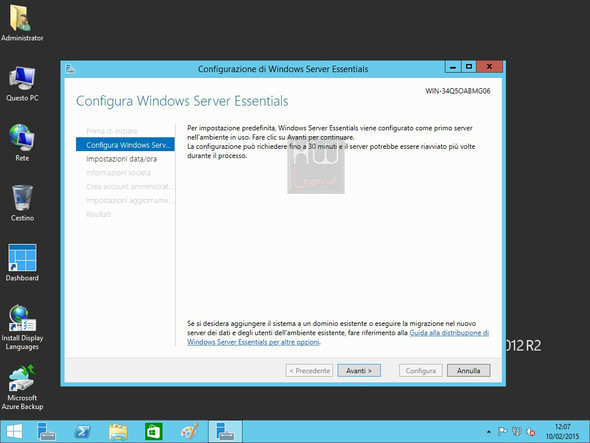Open the Administrator folder desktop icon
590x443 pixels.
point(22,22)
